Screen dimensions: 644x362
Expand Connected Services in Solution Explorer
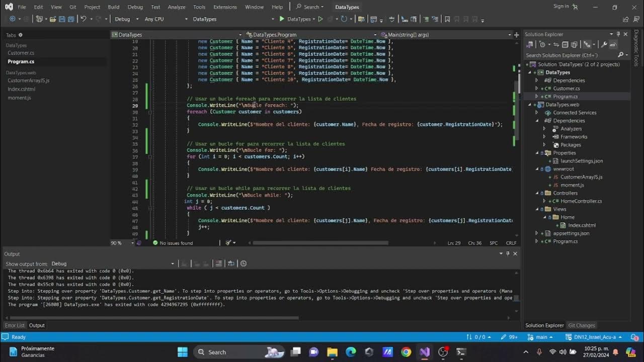point(536,113)
